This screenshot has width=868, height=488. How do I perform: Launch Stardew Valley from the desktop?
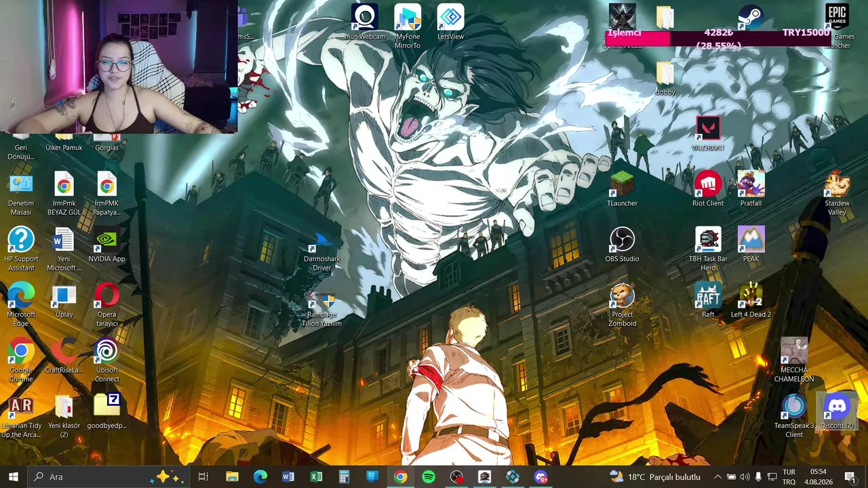point(837,194)
